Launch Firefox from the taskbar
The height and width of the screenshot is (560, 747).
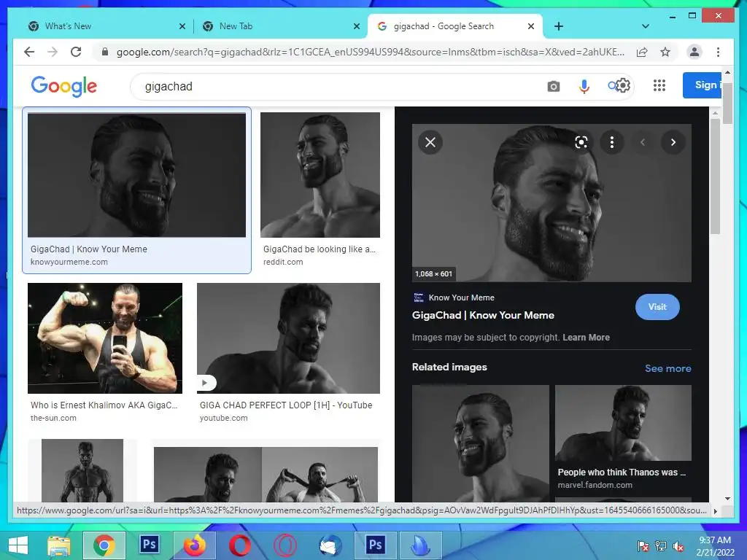click(x=194, y=545)
